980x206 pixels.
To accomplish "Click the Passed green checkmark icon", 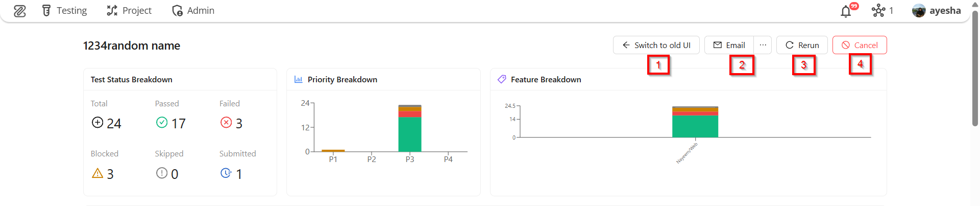I will tap(162, 123).
